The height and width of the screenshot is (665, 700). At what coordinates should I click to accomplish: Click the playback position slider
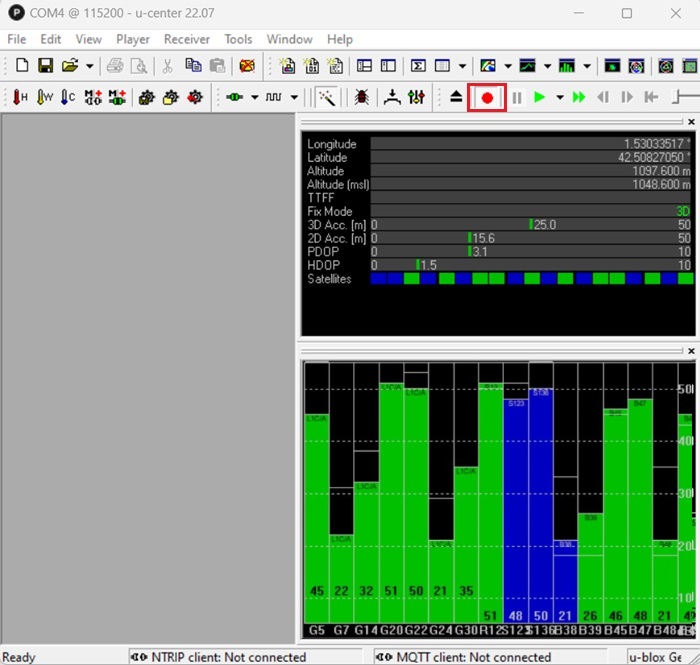(x=684, y=97)
